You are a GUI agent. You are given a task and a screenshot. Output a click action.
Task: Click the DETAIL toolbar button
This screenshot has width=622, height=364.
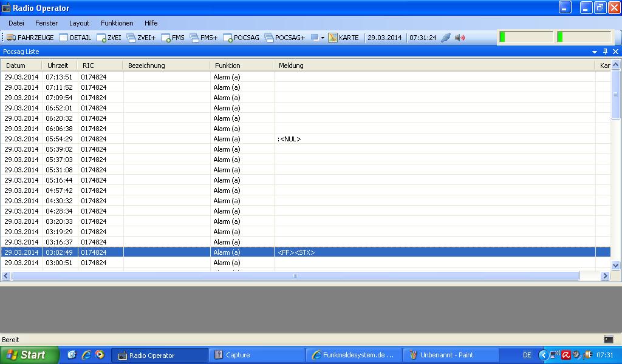[x=75, y=38]
